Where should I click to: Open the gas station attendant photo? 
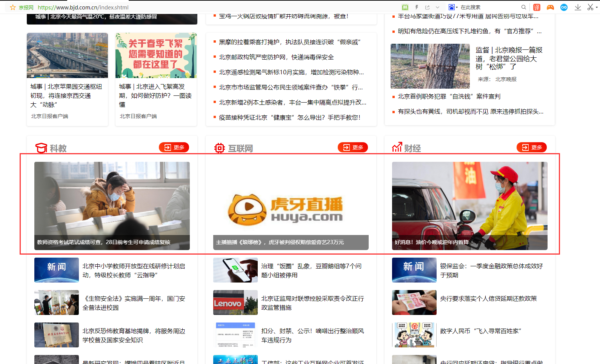470,206
